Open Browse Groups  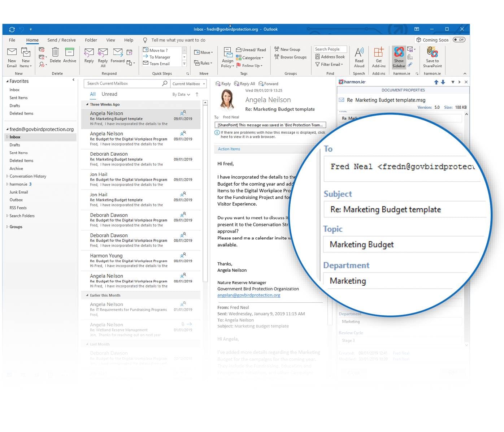click(290, 57)
